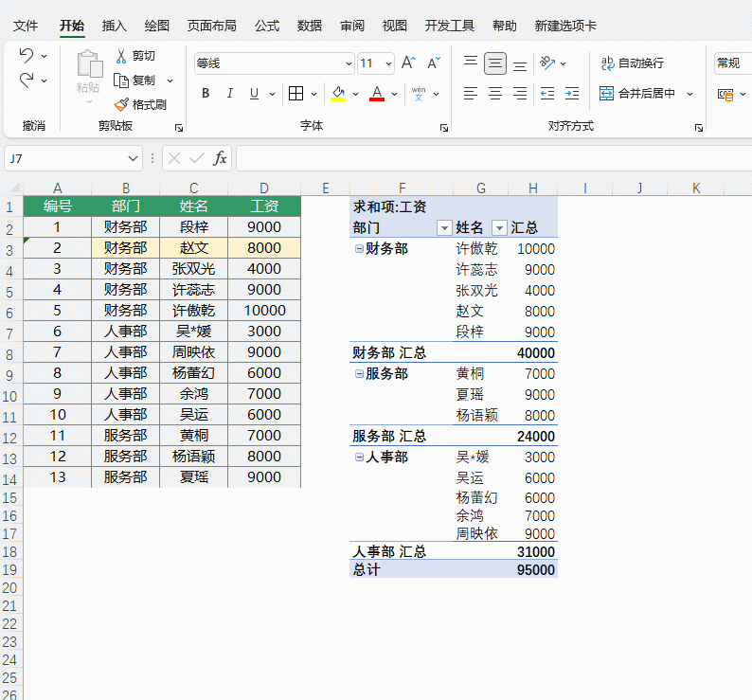Click the Align Right icon
This screenshot has width=752, height=700.
tap(520, 94)
